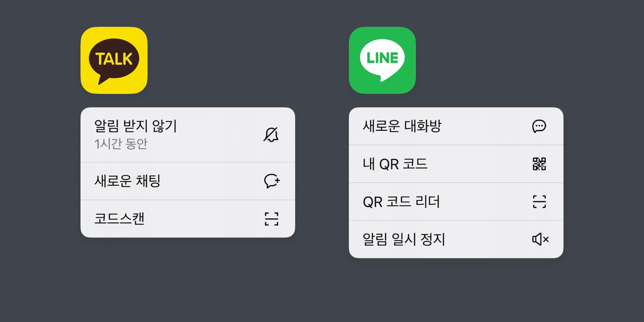Select the QR 코드 리더 entry
The width and height of the screenshot is (644, 322).
click(x=456, y=202)
